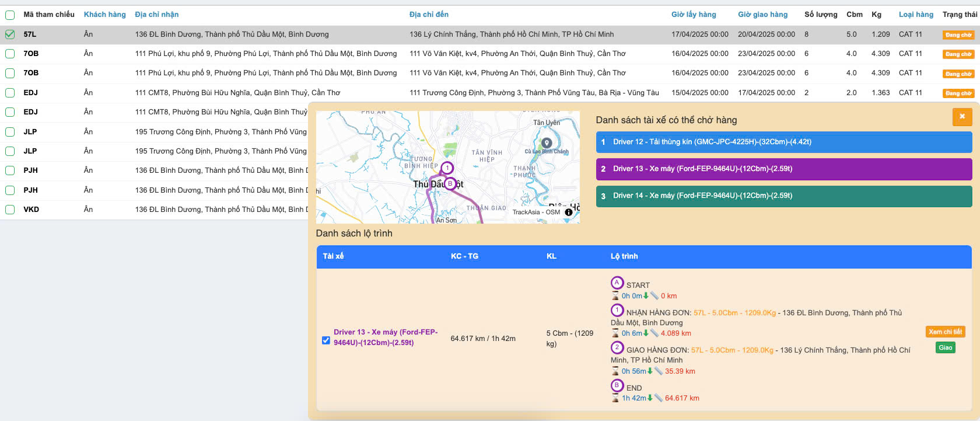The width and height of the screenshot is (980, 421).
Task: Click the step 2 delivery circle icon
Action: pos(617,348)
